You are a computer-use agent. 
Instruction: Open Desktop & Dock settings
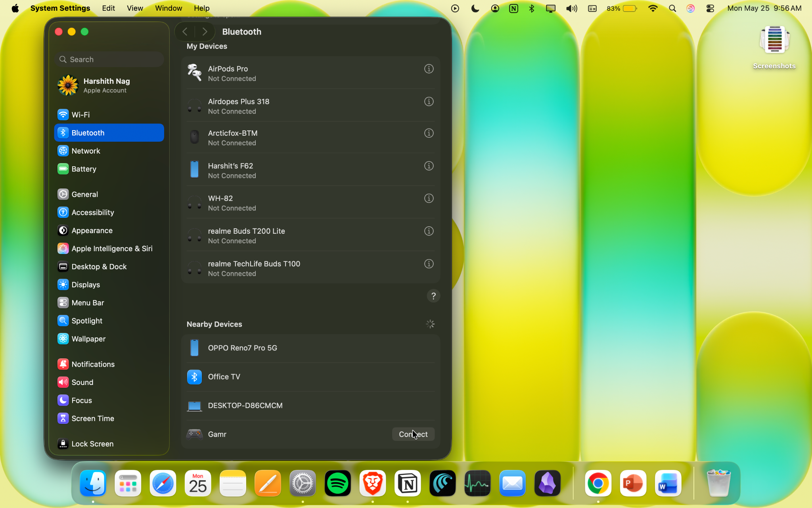tap(109, 267)
